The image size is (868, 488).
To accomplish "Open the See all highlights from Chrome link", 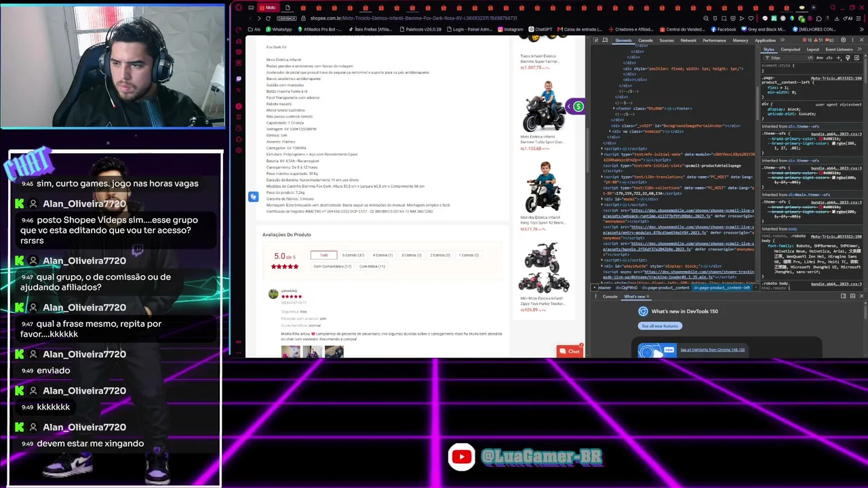I will click(x=713, y=350).
